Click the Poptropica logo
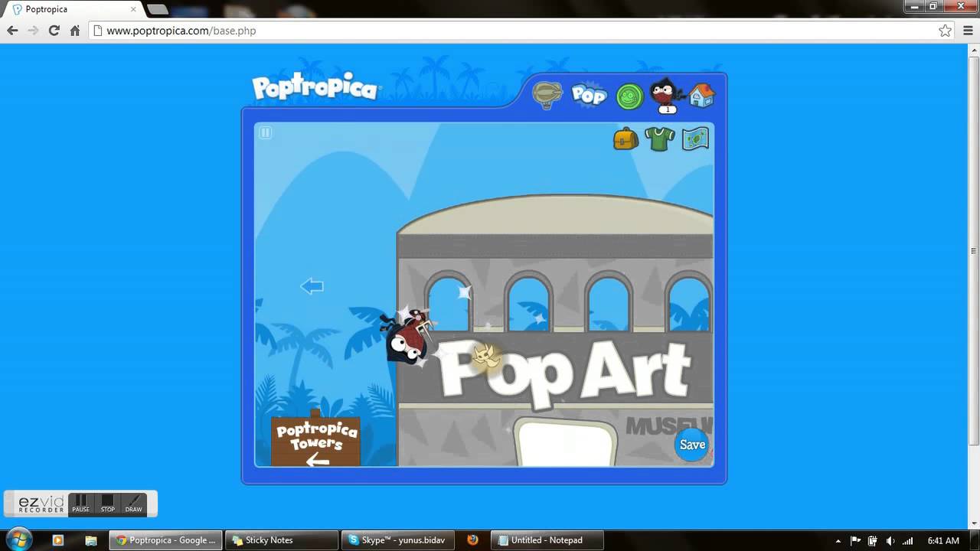Viewport: 980px width, 551px height. [315, 88]
